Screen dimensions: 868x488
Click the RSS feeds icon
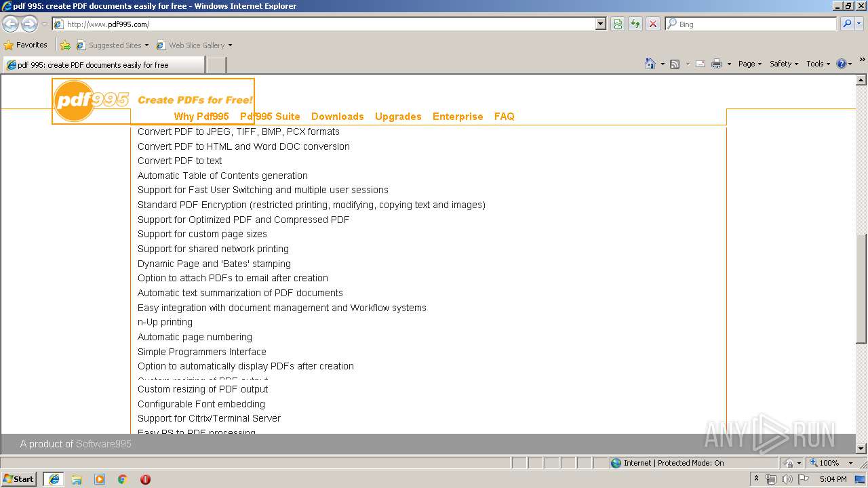pos(675,64)
